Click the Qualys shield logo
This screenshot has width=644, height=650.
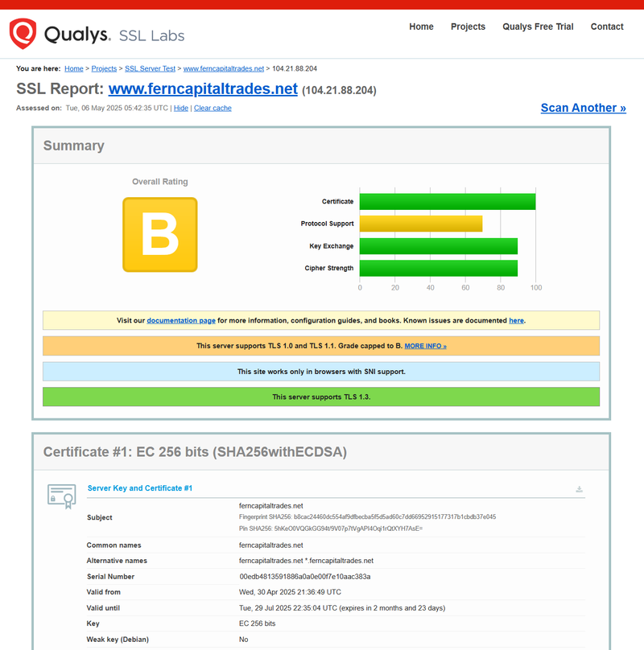click(23, 34)
